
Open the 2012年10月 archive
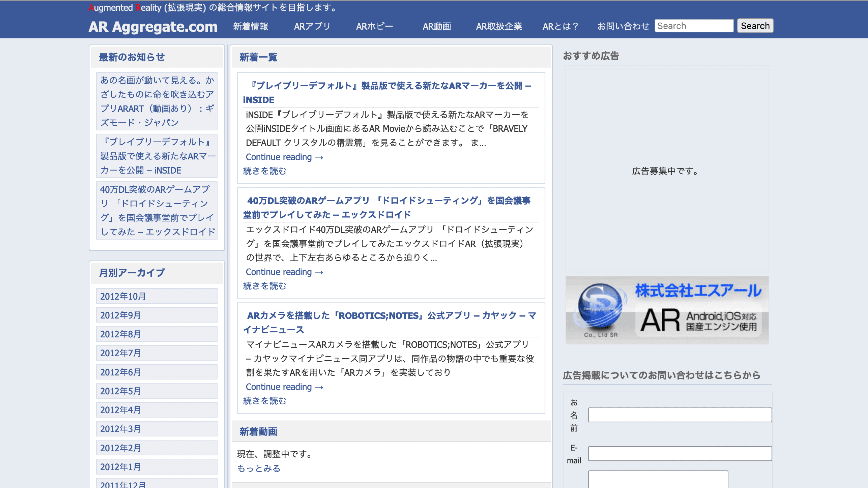(157, 296)
